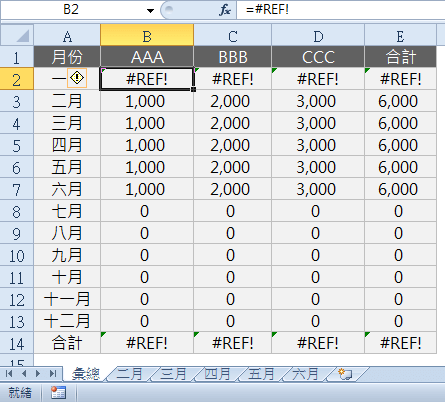Click the insert function fx icon

(225, 10)
